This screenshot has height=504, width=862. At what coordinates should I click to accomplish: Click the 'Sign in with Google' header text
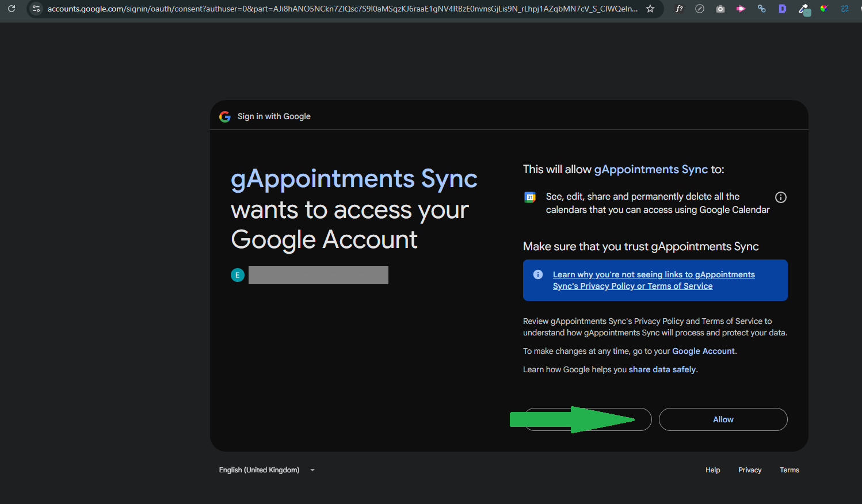coord(274,116)
